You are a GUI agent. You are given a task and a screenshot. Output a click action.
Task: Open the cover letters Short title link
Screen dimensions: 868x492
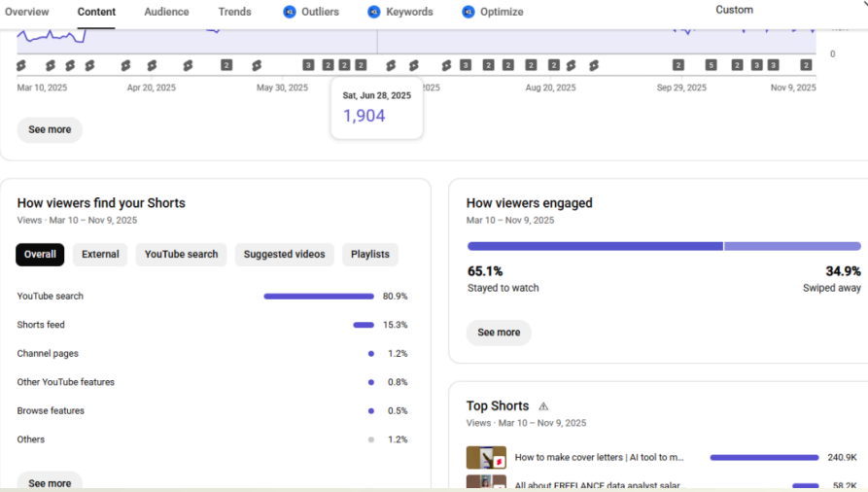click(x=599, y=457)
